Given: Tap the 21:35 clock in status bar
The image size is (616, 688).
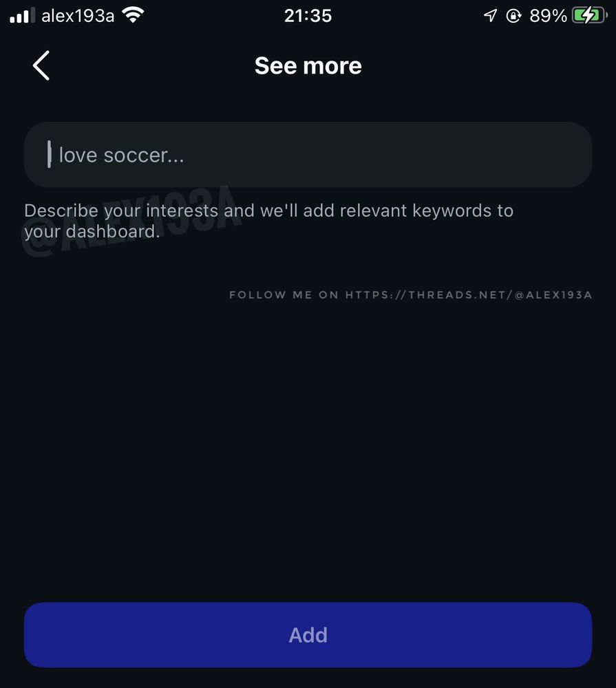Looking at the screenshot, I should (x=308, y=17).
